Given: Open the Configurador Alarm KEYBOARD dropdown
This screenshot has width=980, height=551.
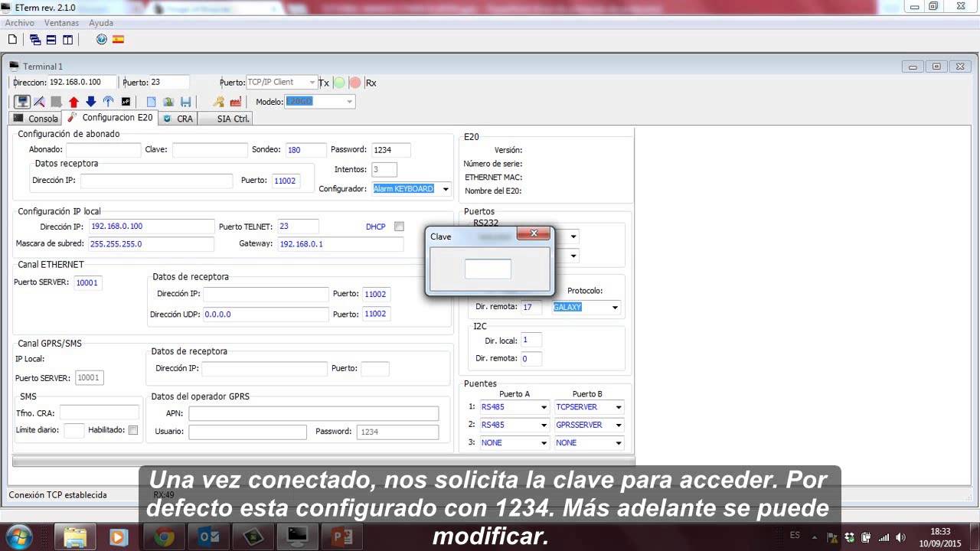Looking at the screenshot, I should [x=446, y=189].
